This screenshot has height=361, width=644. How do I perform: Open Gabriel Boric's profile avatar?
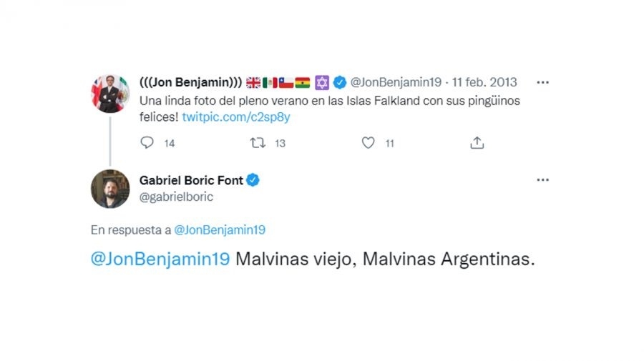tap(109, 189)
